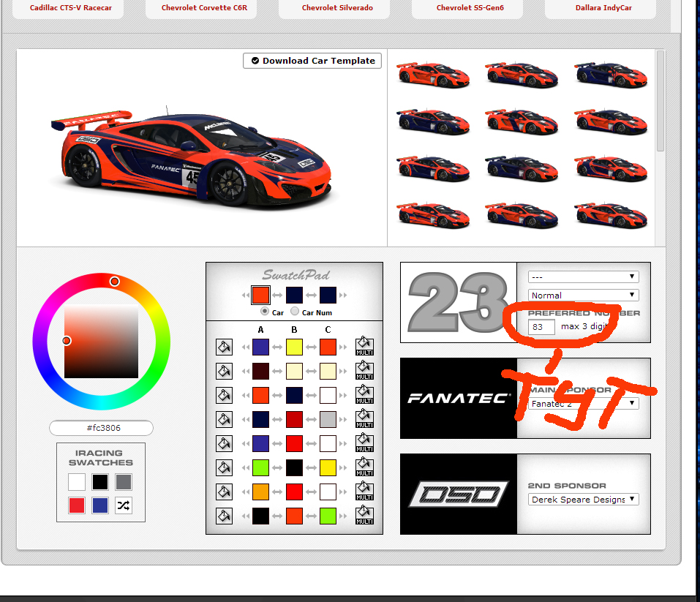Screen dimensions: 700x602
Task: Click the preferred number input field
Action: pos(541,327)
